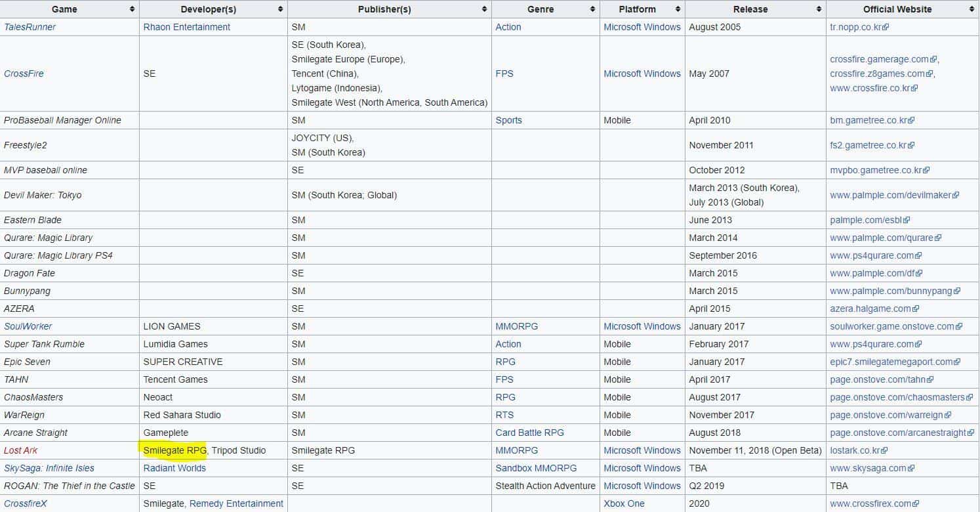Viewport: 980px width, 512px height.
Task: Select 'JOYCITY (US),' publisher text
Action: coord(322,138)
